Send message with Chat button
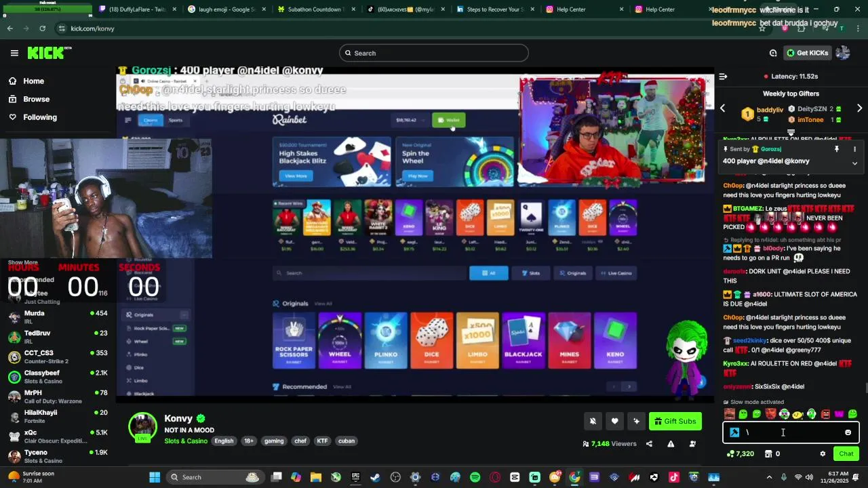Image resolution: width=868 pixels, height=488 pixels. point(846,453)
